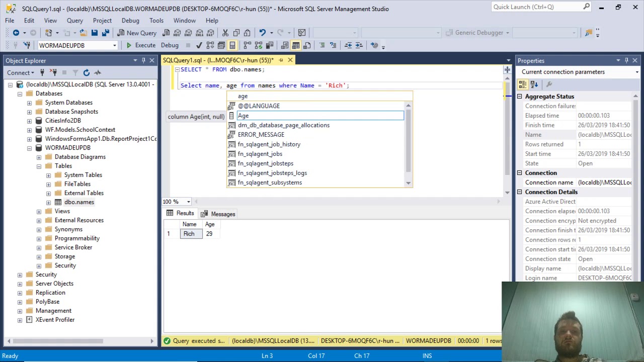The width and height of the screenshot is (644, 362).
Task: Switch to the Results tab
Action: 180,213
